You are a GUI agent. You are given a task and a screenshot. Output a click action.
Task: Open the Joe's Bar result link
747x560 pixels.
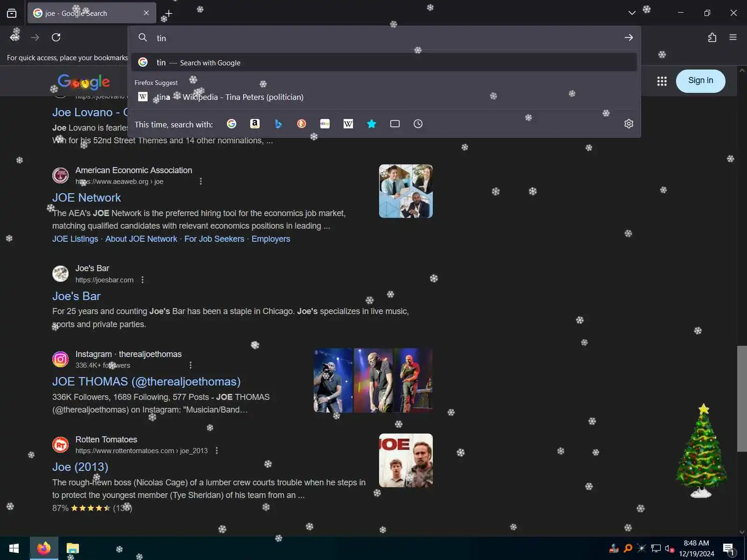(76, 296)
